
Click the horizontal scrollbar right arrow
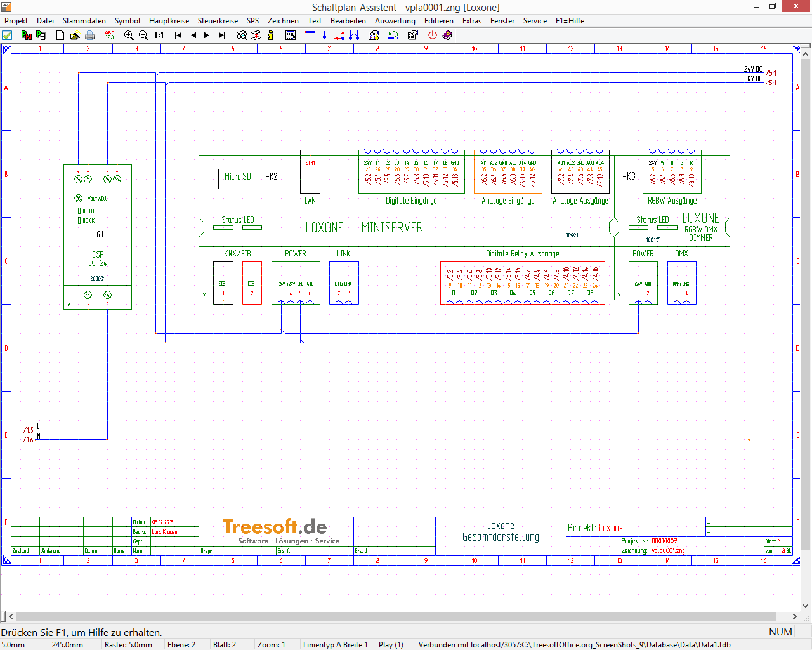[x=795, y=616]
